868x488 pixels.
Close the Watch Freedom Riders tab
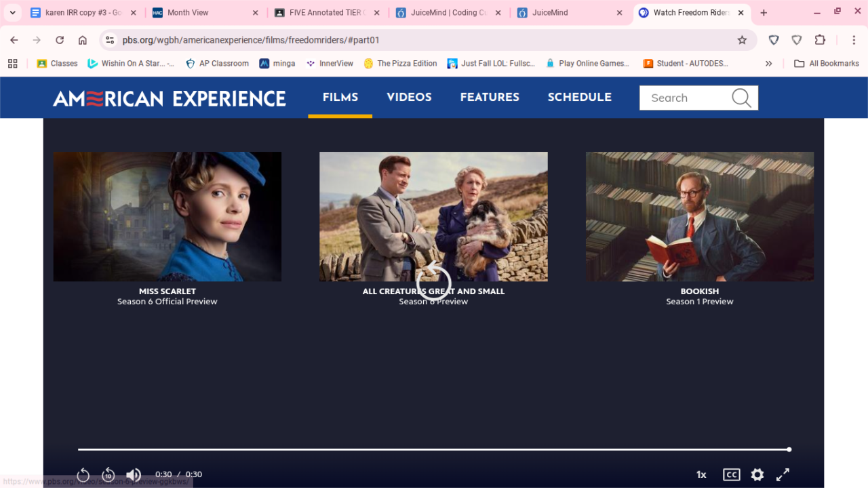click(x=741, y=13)
